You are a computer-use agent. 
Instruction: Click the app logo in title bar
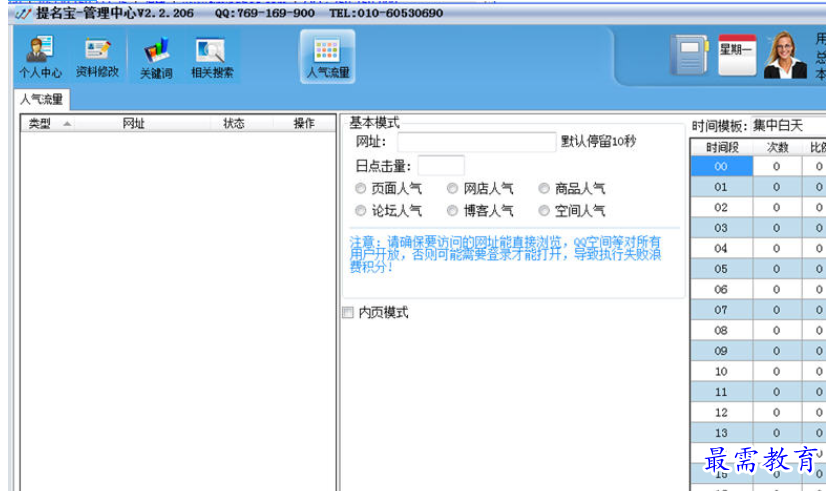(23, 13)
